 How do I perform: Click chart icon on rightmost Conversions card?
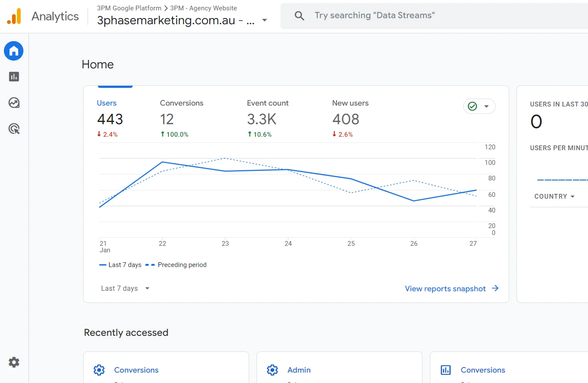pos(445,370)
